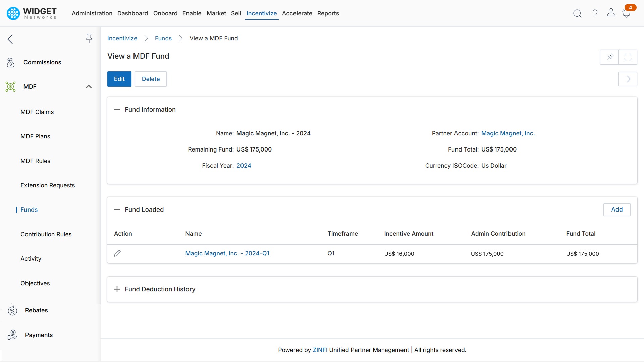Open the search icon in top bar
This screenshot has height=362, width=644.
pos(577,13)
